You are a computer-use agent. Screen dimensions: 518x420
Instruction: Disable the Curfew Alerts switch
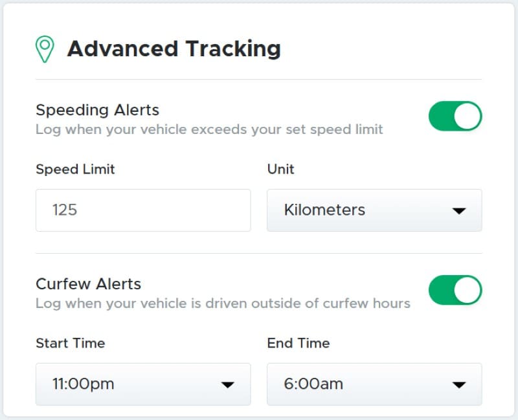[x=455, y=290]
